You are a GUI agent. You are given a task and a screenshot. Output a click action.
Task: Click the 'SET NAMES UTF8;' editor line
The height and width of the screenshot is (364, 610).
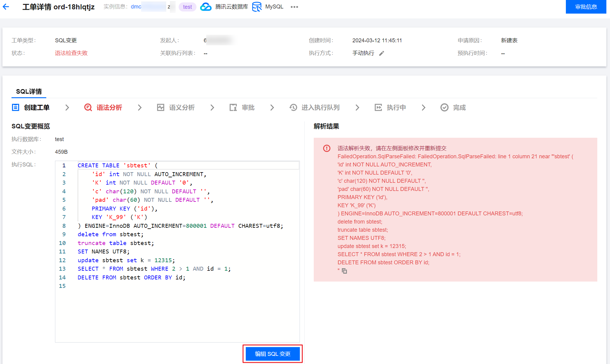tap(104, 252)
